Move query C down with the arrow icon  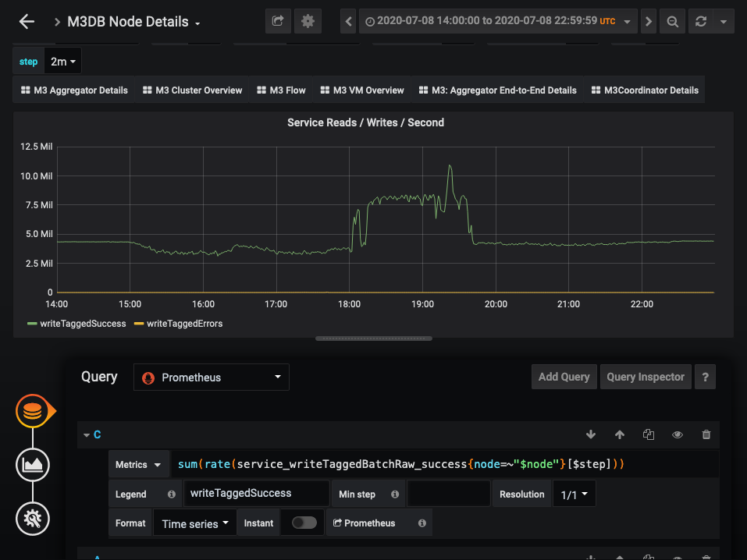tap(591, 434)
